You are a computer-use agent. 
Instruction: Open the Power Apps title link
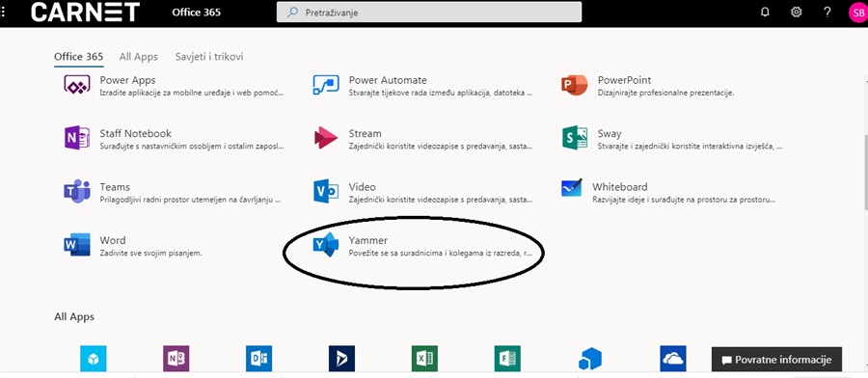click(127, 80)
